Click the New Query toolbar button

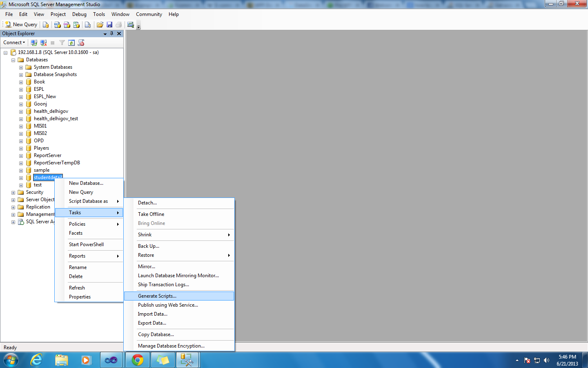21,25
